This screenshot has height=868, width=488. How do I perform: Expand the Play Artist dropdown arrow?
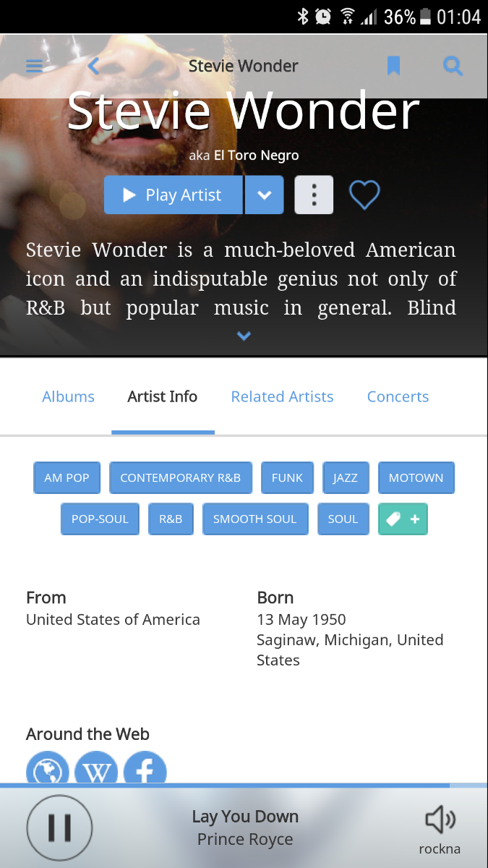click(x=265, y=195)
